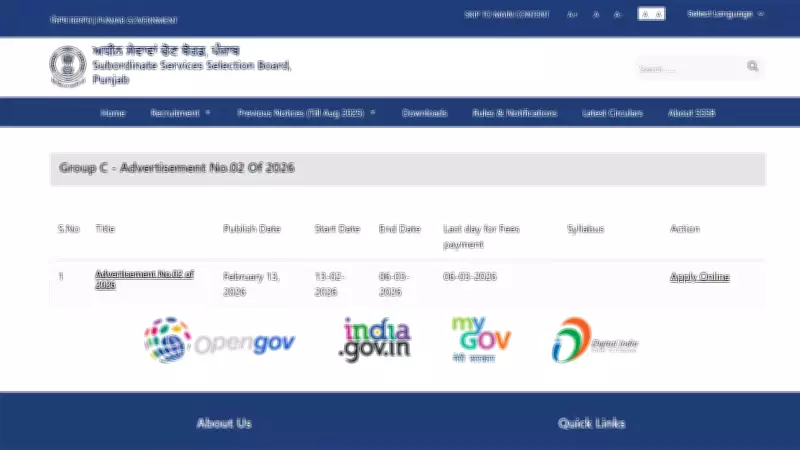
Task: Expand Previous Notices (Till Aug 2025) menu
Action: (x=306, y=113)
